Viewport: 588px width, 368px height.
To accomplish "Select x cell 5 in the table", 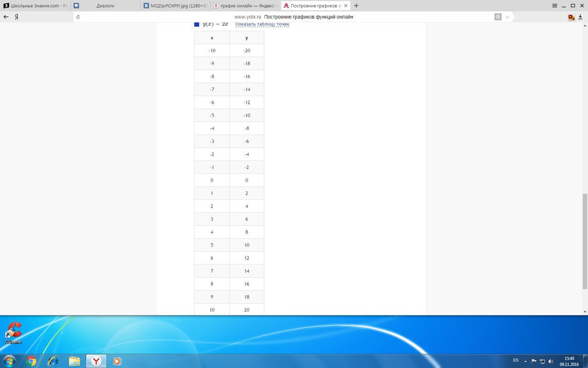I will point(212,245).
